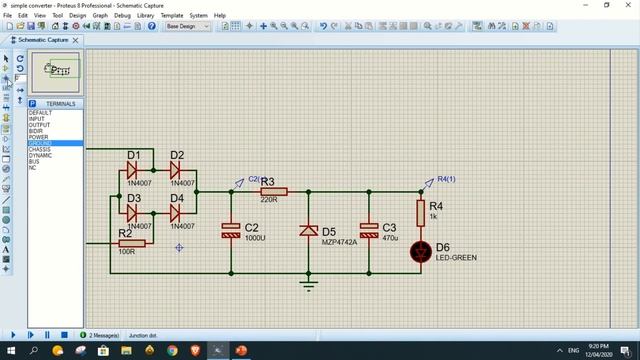Go to the Home page icon
The height and width of the screenshot is (360, 640).
tap(55, 26)
